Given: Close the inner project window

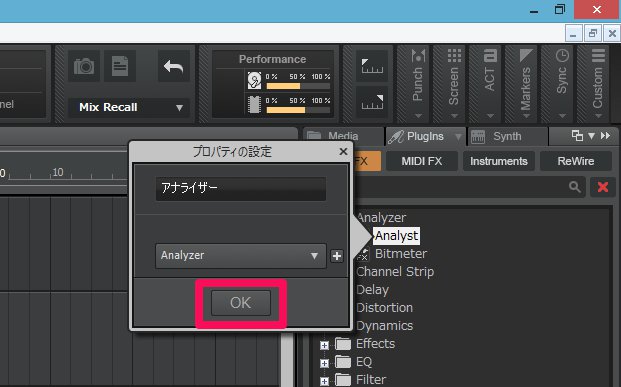Looking at the screenshot, I should tap(612, 34).
